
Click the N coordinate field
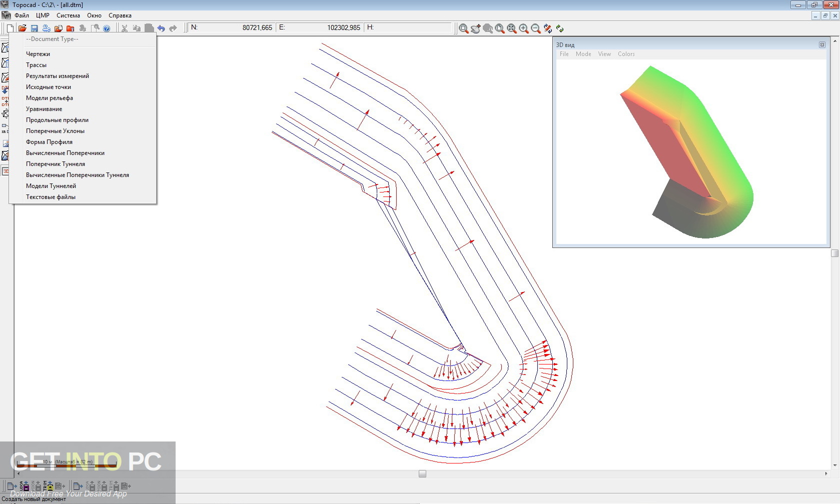(x=232, y=27)
